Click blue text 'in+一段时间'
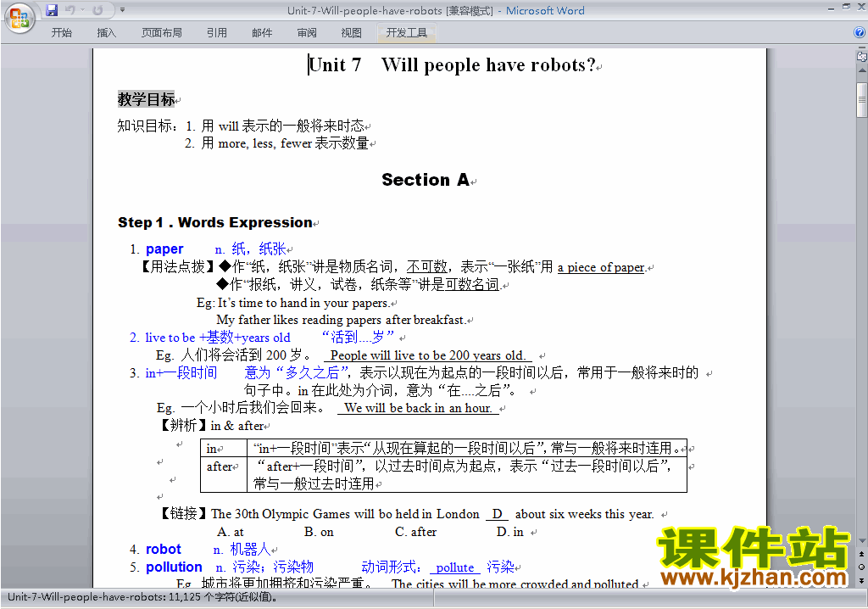 181,373
